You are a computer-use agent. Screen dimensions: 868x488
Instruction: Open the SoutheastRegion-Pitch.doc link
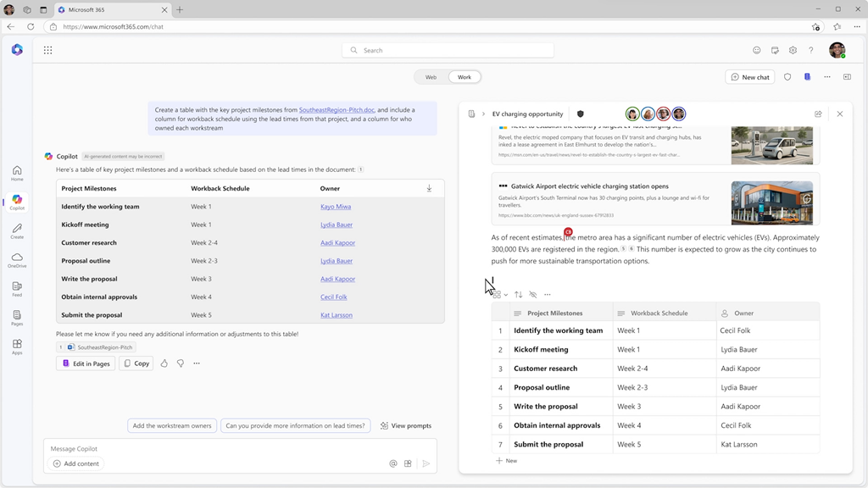(x=337, y=110)
